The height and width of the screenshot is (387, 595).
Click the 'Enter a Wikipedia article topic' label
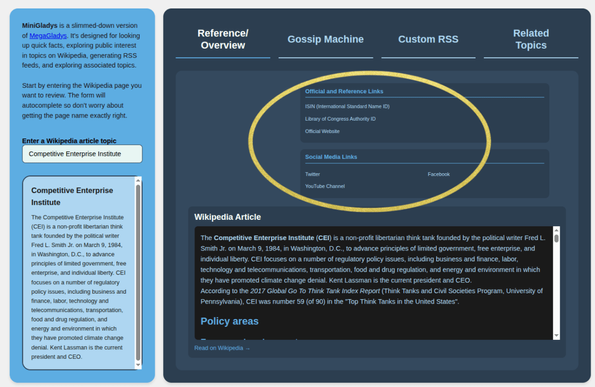tap(69, 141)
